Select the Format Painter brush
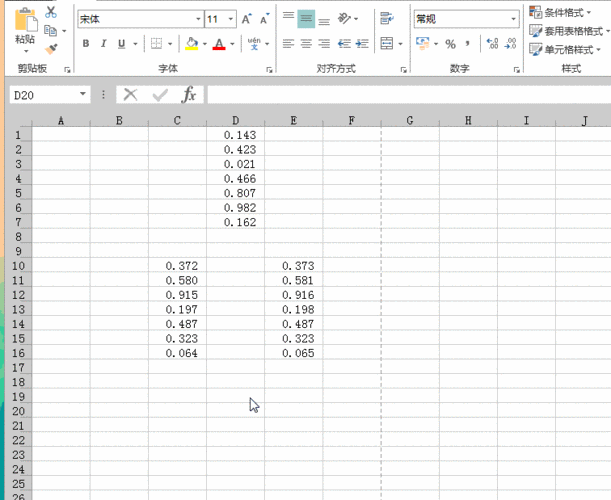This screenshot has width=611, height=500. [51, 49]
